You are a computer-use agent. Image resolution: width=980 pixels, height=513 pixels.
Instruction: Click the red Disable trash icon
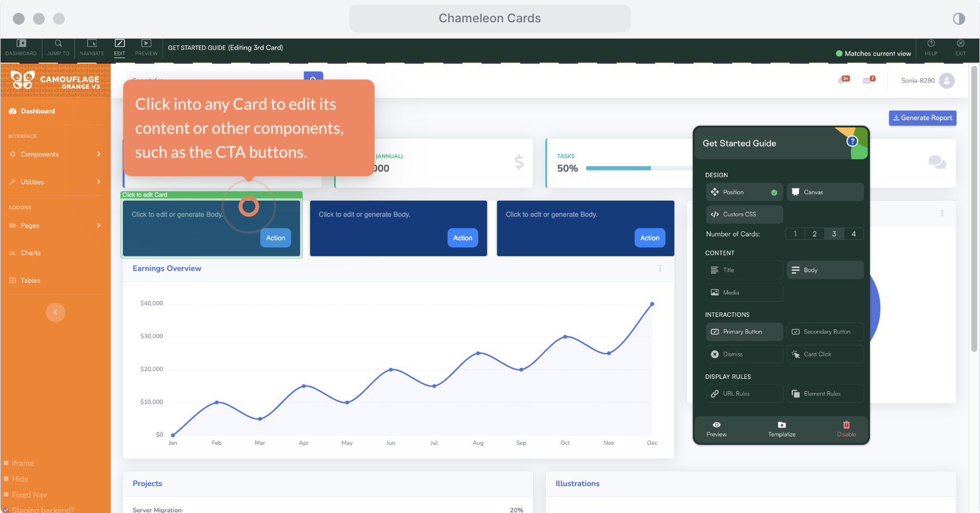point(846,425)
